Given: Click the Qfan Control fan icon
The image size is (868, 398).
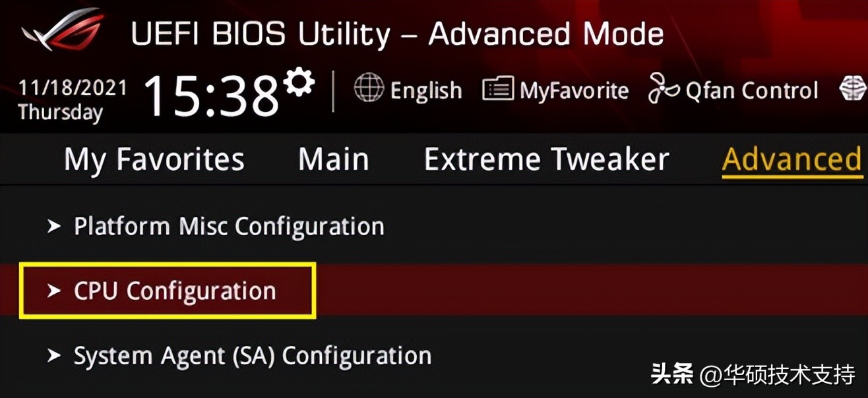Looking at the screenshot, I should [664, 89].
